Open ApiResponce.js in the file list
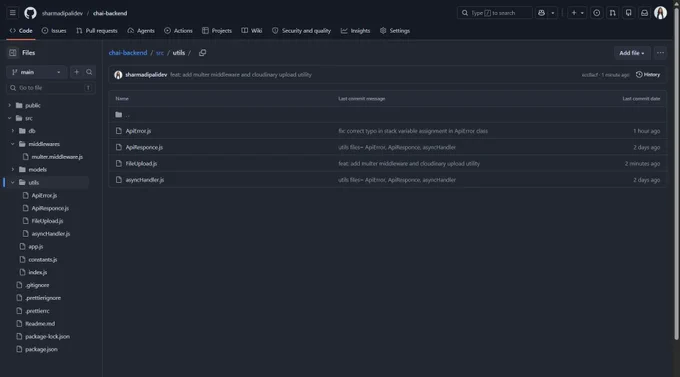Viewport: 680px width, 377px height. click(x=144, y=147)
